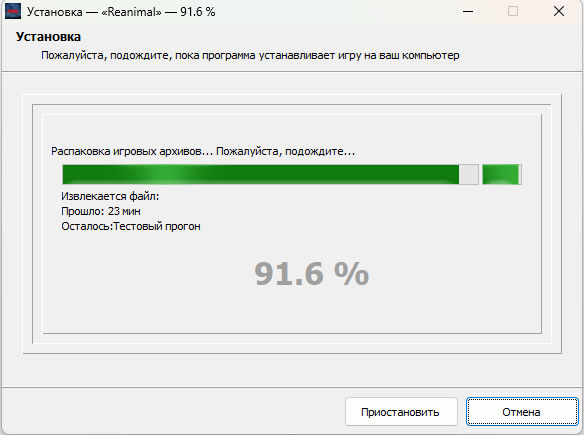Click the window title 'Установка — «Reanimal» — 91.6 %'

(x=121, y=12)
